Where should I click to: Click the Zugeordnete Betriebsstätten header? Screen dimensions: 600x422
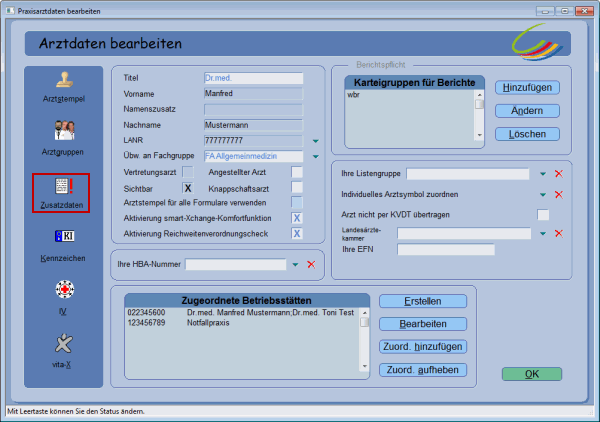(x=246, y=300)
